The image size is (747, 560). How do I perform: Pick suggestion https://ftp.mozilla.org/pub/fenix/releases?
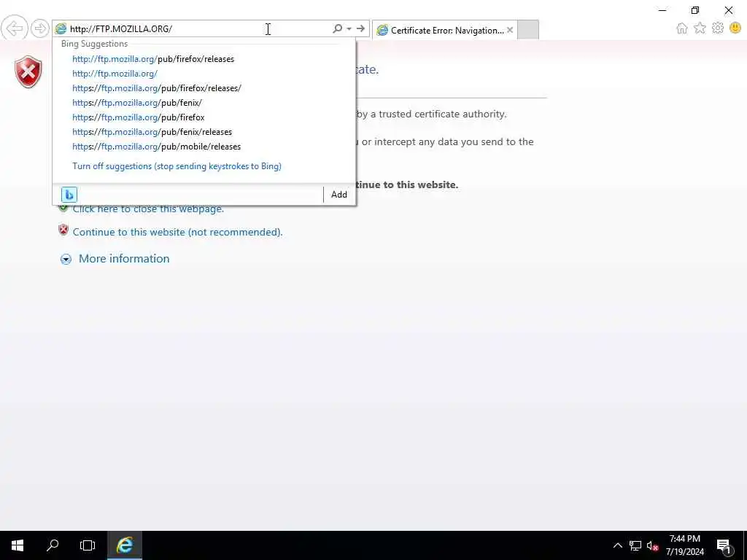click(x=152, y=132)
